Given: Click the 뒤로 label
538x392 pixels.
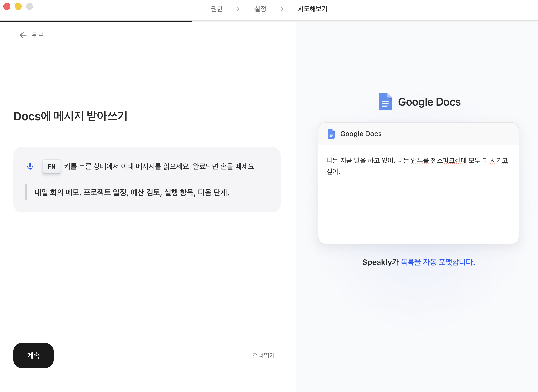Looking at the screenshot, I should pos(37,35).
